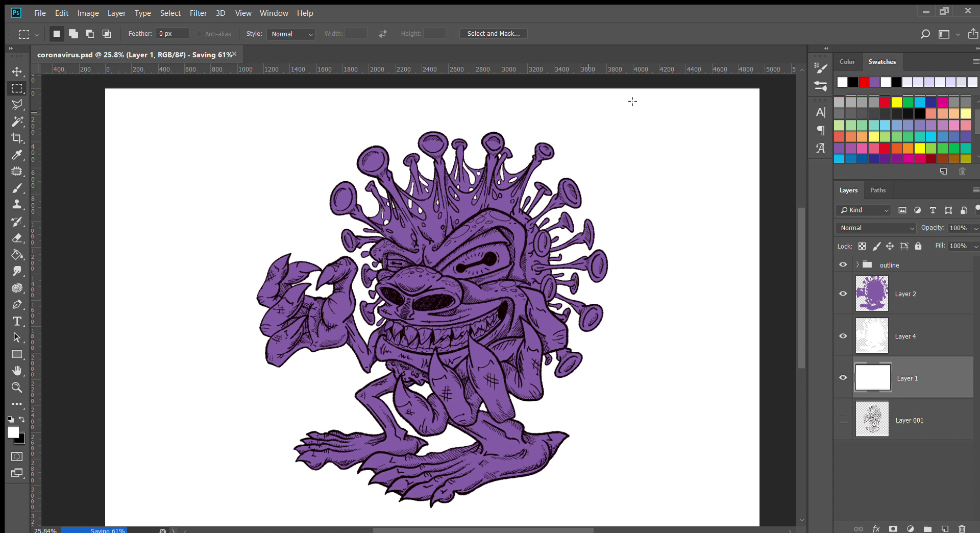
Task: Select the Brush tool
Action: (17, 188)
